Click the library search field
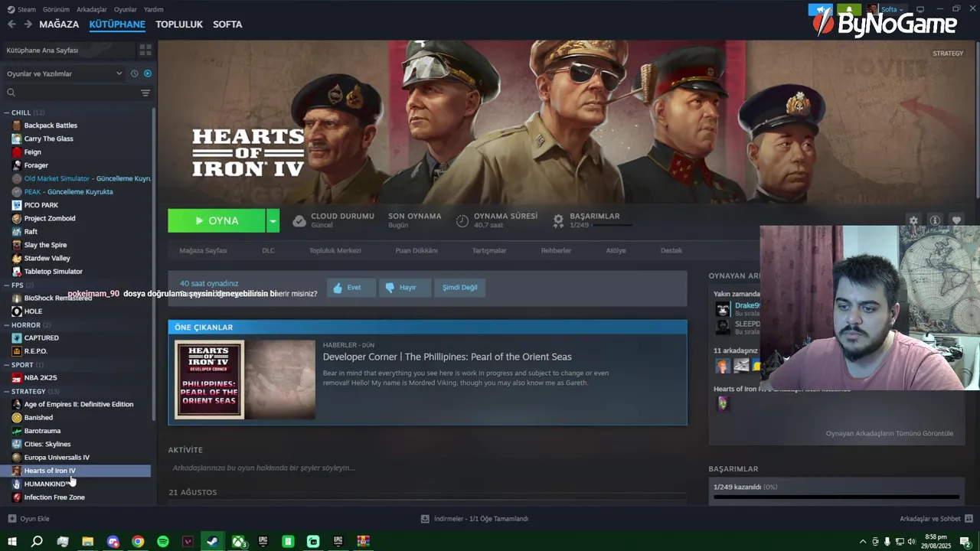The height and width of the screenshot is (551, 980). 73,93
